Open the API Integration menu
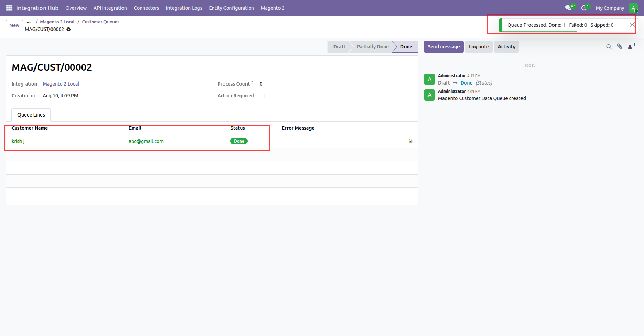This screenshot has height=336, width=644. pyautogui.click(x=110, y=8)
